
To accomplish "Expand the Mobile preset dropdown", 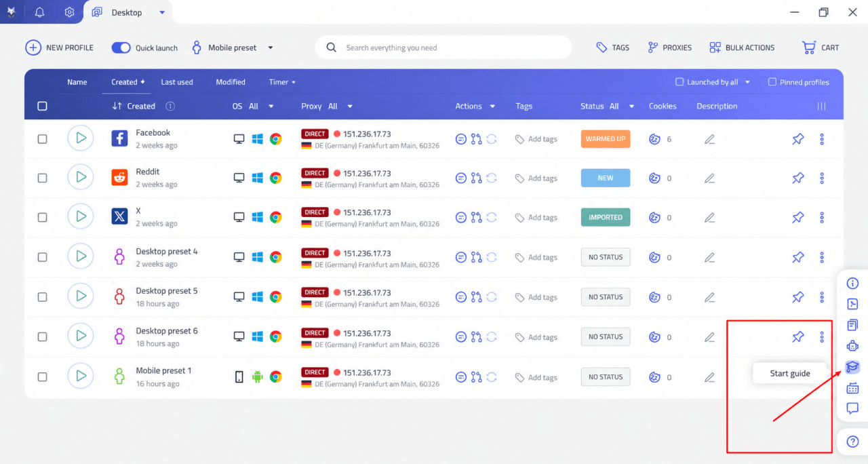I will [271, 47].
